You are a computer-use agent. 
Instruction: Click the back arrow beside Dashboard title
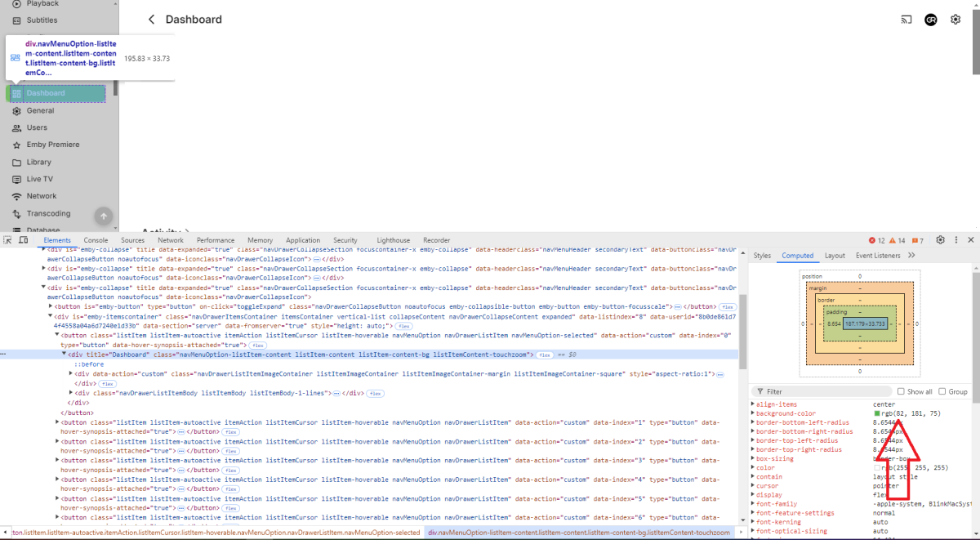click(x=151, y=20)
